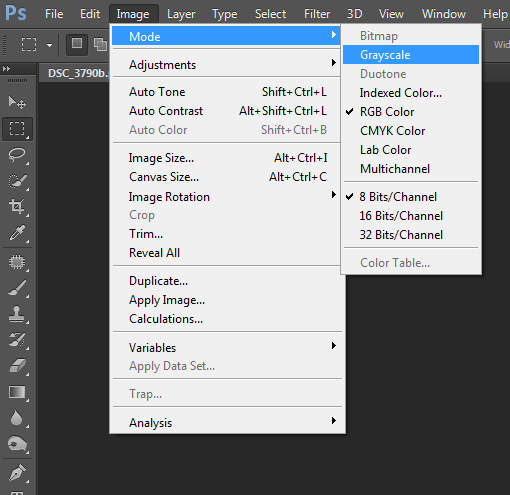Select the Eyedropper tool
The width and height of the screenshot is (510, 495).
[x=17, y=233]
